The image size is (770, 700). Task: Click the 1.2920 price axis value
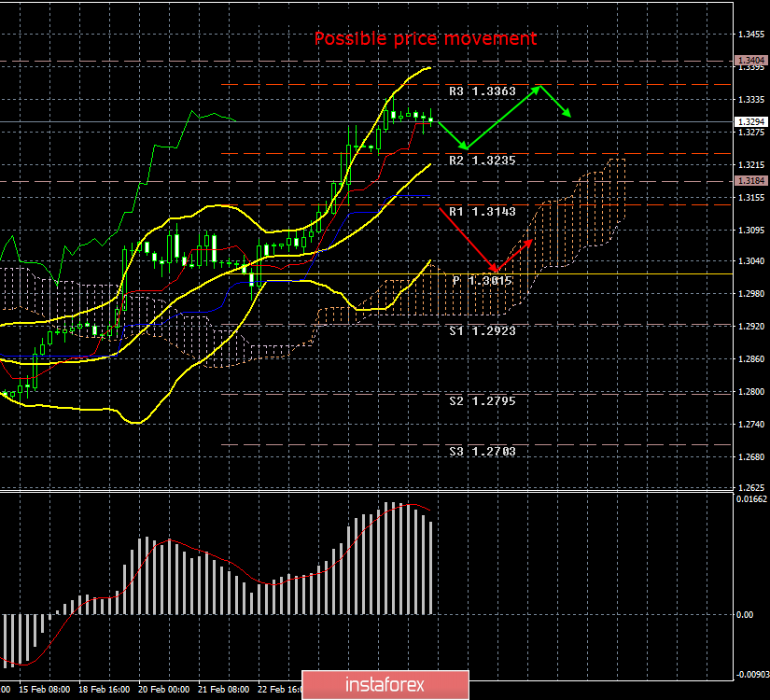(x=751, y=326)
